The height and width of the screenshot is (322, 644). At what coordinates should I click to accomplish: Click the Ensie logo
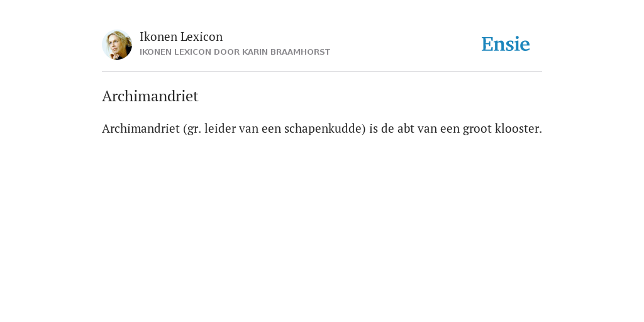click(x=506, y=44)
